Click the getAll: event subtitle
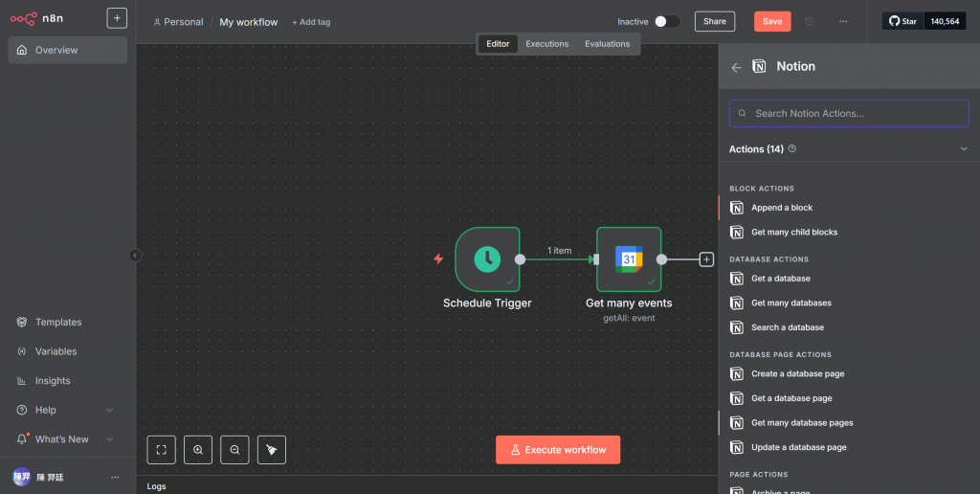This screenshot has height=494, width=980. point(629,318)
